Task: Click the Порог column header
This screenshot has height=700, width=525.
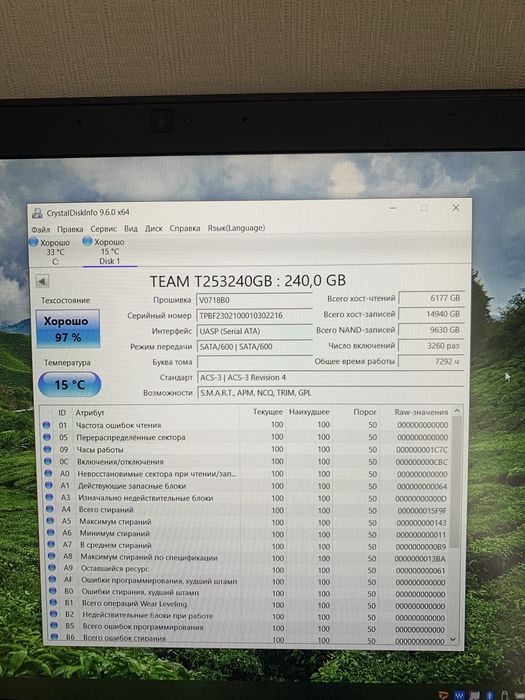Action: click(365, 412)
